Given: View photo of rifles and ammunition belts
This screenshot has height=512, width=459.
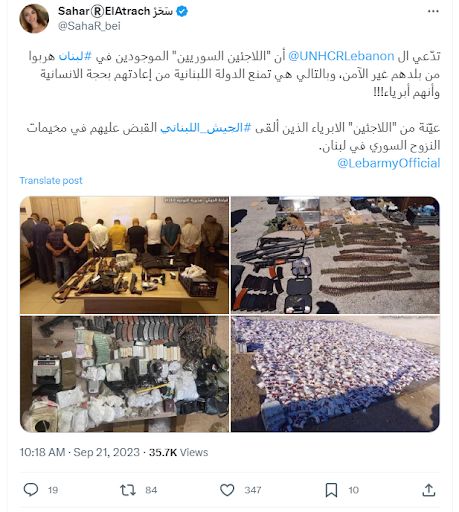Looking at the screenshot, I should click(335, 255).
